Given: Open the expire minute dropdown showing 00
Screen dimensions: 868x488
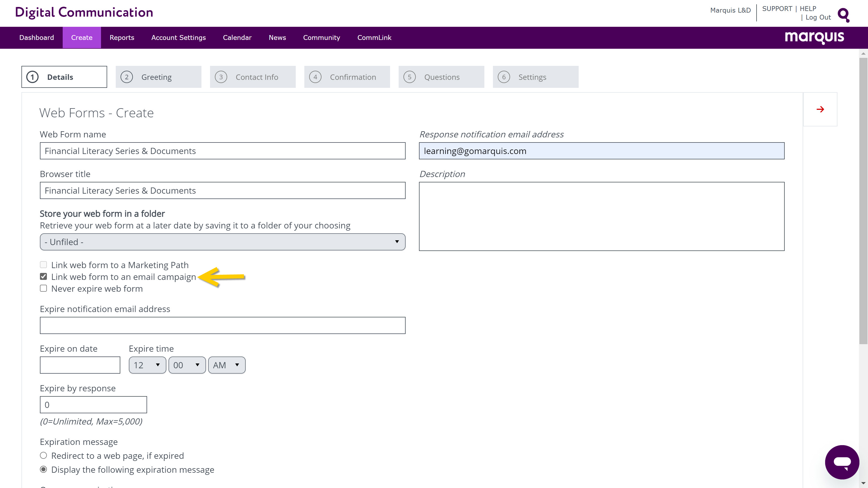Looking at the screenshot, I should pyautogui.click(x=187, y=365).
